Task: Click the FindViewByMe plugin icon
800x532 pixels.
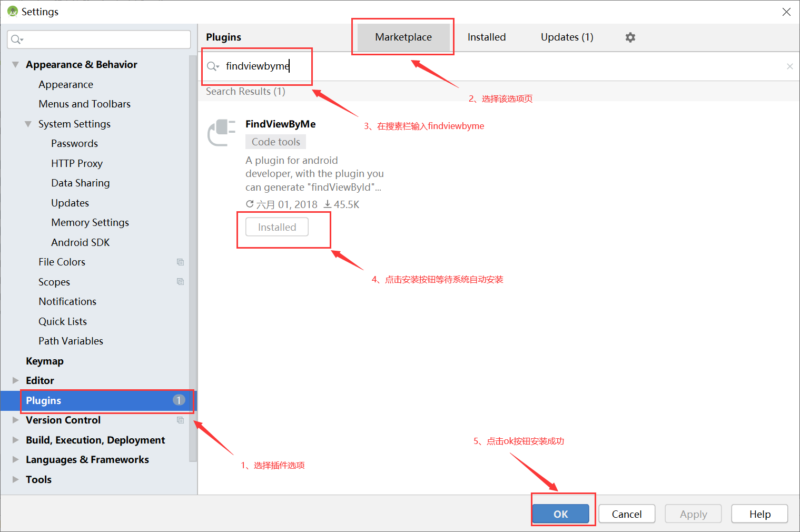Action: (221, 133)
